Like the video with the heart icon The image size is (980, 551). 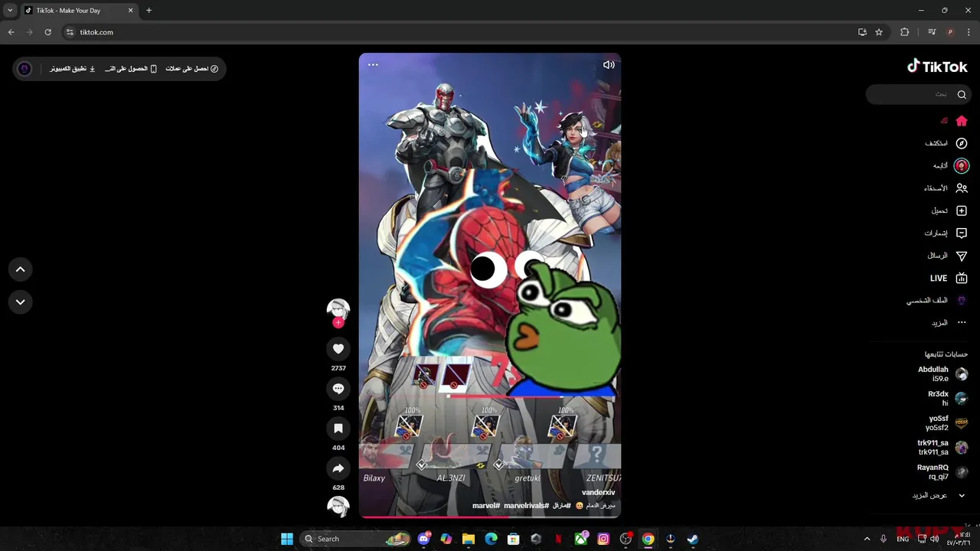pyautogui.click(x=338, y=349)
